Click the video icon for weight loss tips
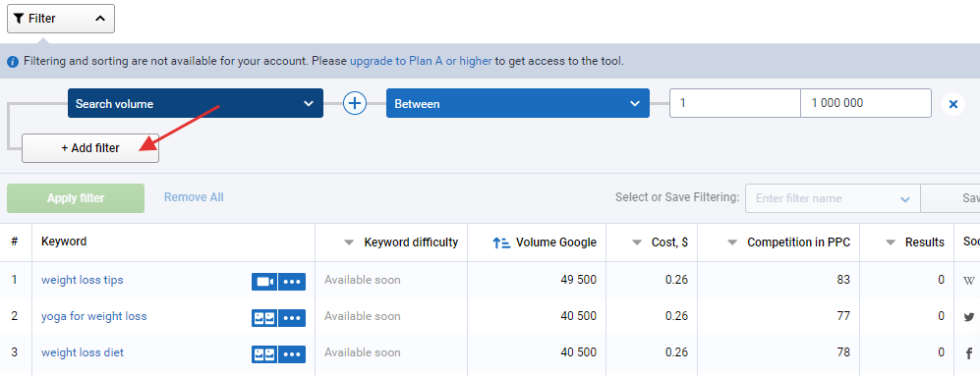 pyautogui.click(x=264, y=282)
